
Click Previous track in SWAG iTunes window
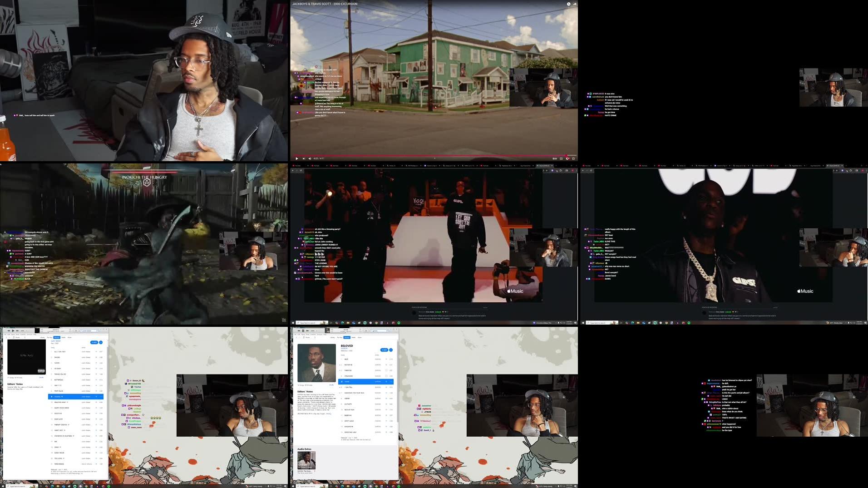pos(9,331)
